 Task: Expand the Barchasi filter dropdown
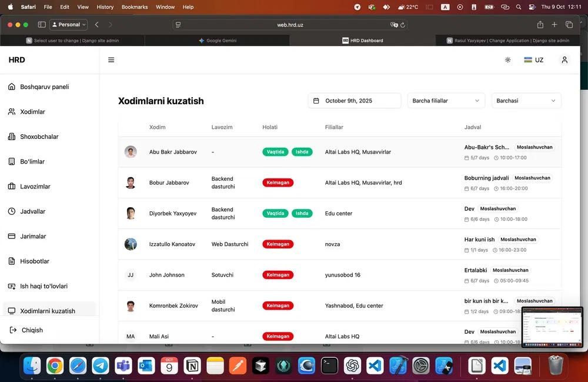pos(526,101)
